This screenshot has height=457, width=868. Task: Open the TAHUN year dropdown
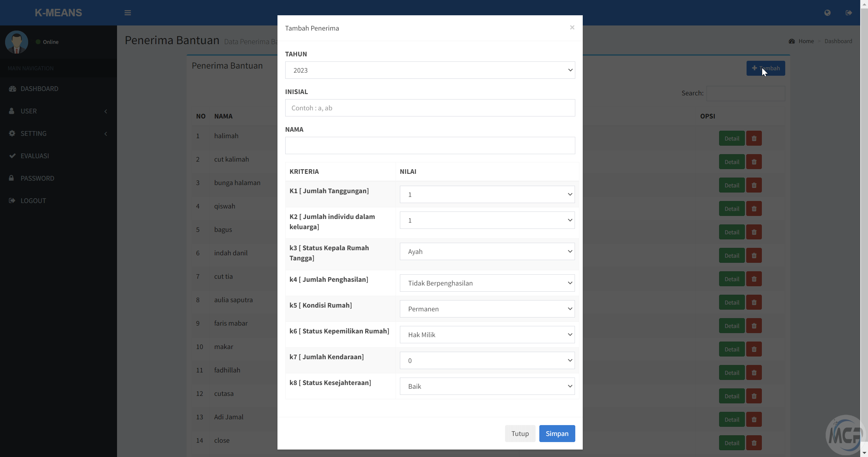click(430, 70)
